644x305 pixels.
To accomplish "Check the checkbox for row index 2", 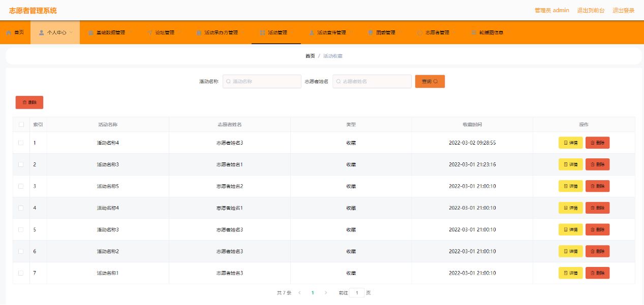I will [x=21, y=164].
